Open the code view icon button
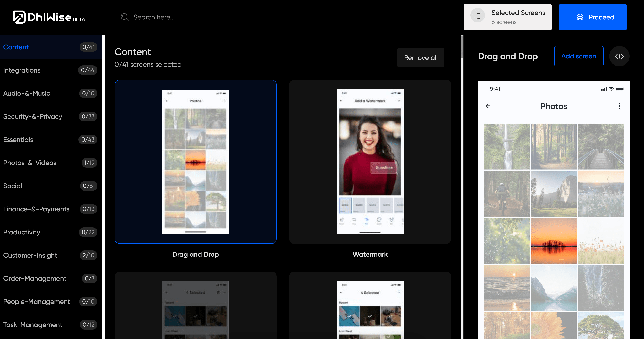 619,56
